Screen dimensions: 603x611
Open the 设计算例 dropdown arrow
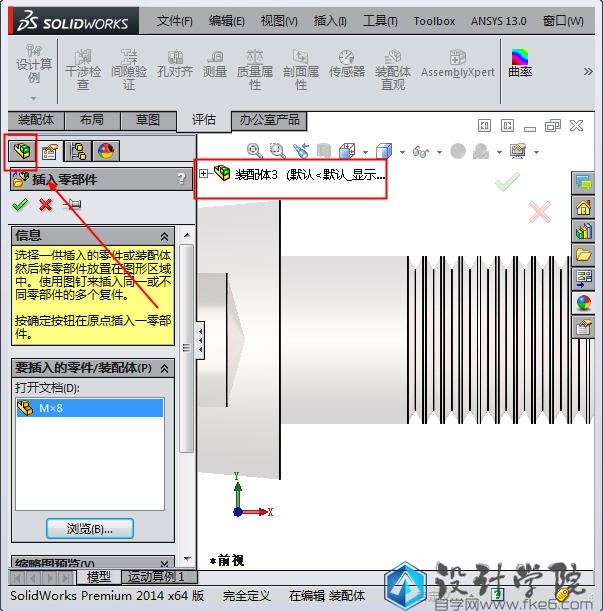34,98
